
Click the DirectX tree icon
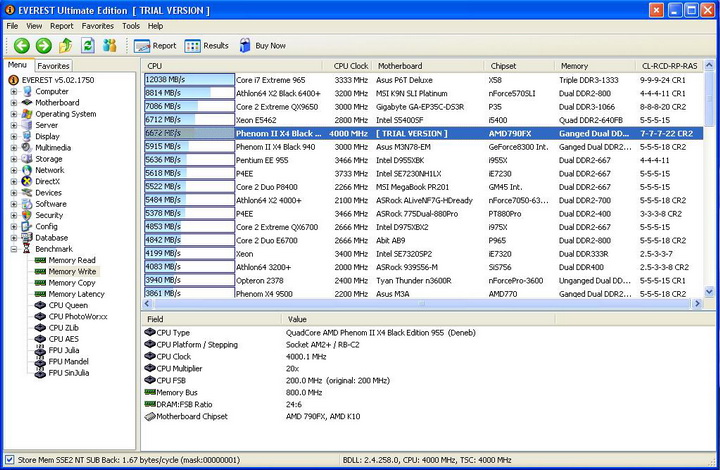[27, 181]
